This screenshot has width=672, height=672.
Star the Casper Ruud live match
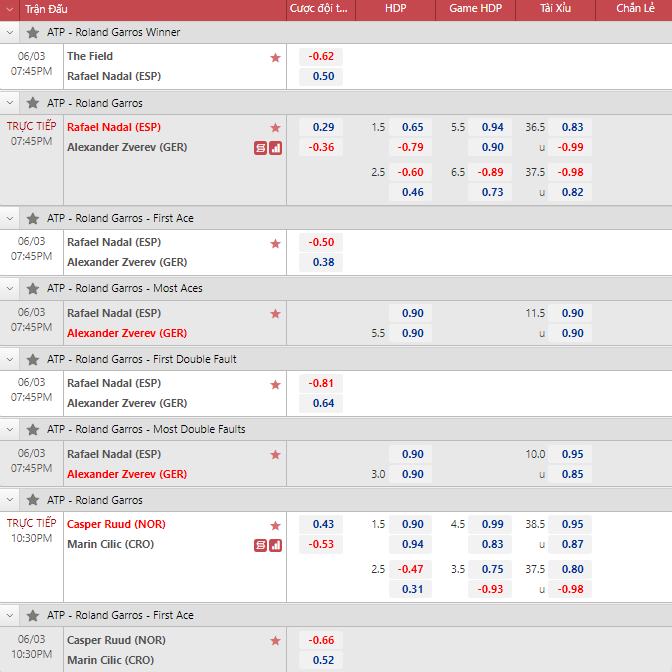[x=275, y=525]
